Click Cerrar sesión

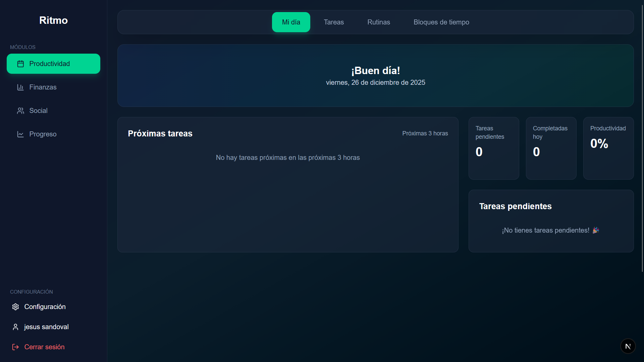[44, 347]
